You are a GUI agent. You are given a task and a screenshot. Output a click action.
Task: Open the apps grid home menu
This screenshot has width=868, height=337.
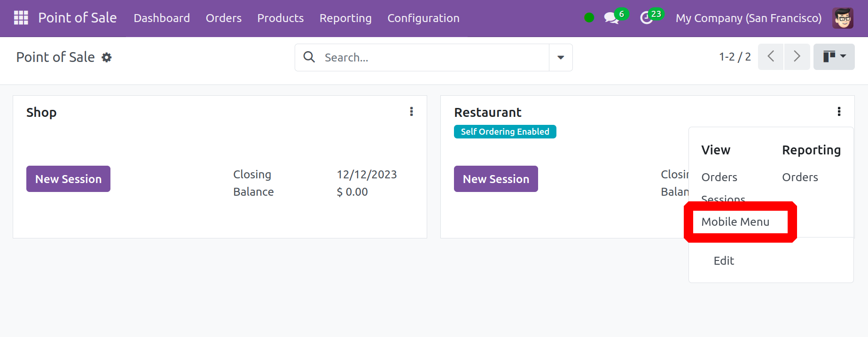21,18
